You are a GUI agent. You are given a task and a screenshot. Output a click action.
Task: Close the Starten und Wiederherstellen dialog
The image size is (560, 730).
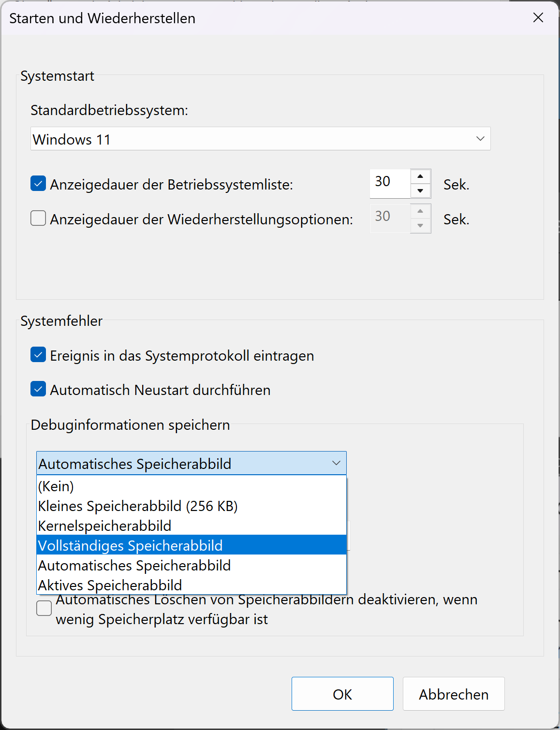tap(538, 18)
